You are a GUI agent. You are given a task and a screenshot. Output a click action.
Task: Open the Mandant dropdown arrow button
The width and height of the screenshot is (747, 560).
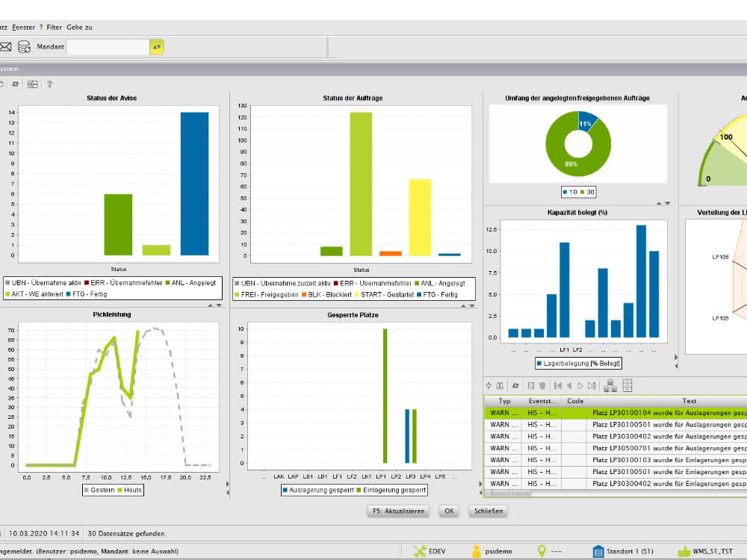(156, 46)
